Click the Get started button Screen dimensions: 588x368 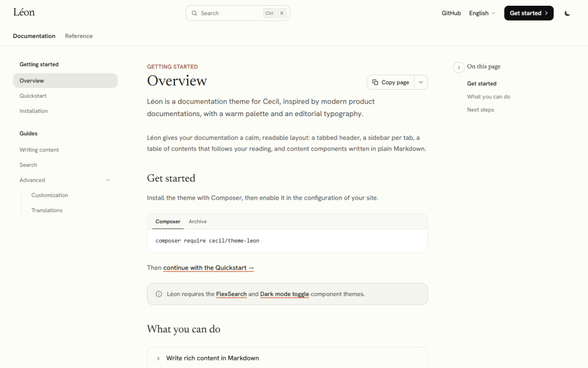pos(529,13)
